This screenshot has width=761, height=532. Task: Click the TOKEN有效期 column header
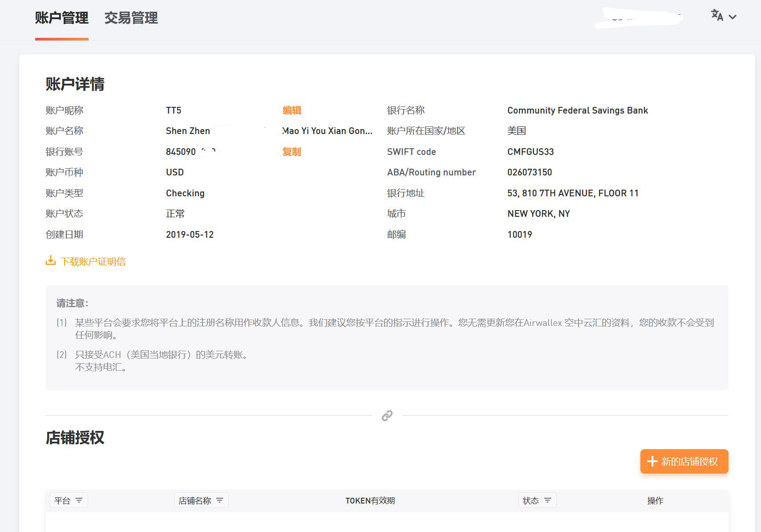(x=370, y=500)
